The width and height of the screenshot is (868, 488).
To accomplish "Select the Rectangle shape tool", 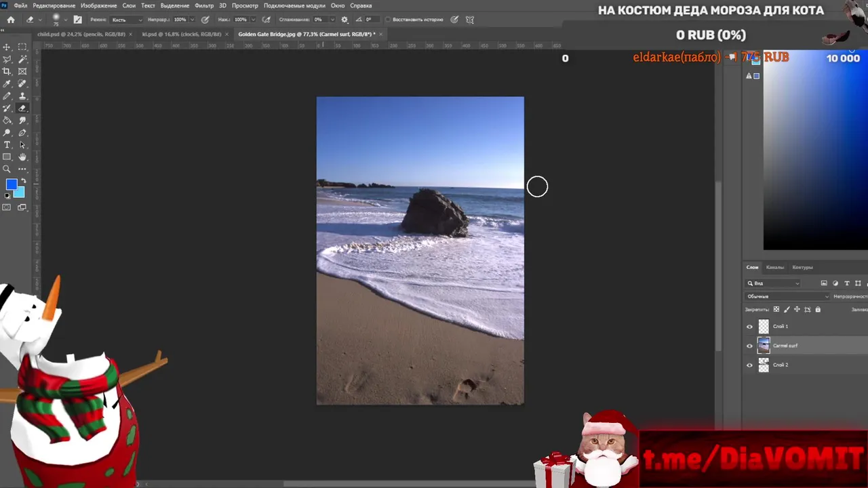I will tap(7, 157).
